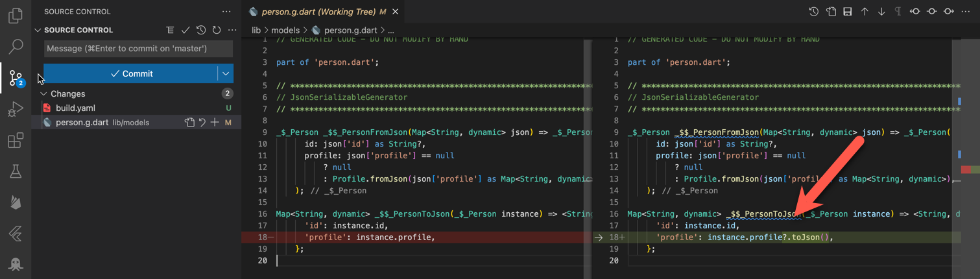980x279 pixels.
Task: Stage changes for person.g.dart
Action: coord(215,123)
